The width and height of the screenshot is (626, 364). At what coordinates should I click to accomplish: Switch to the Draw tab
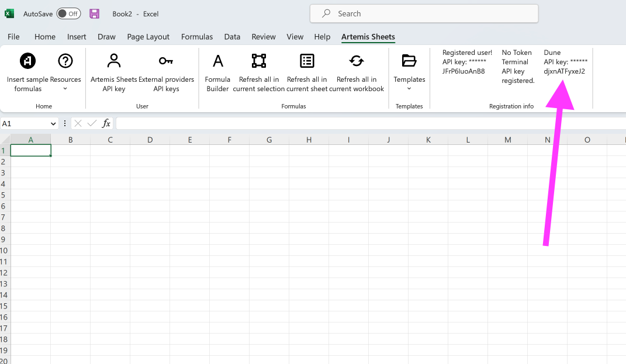106,37
